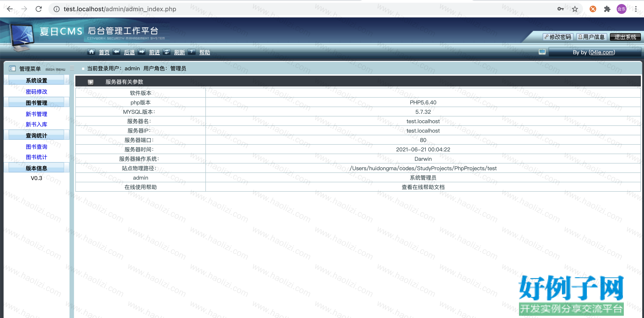The width and height of the screenshot is (644, 318).
Task: Click the refresh icon beside 刷新
Action: pos(167,52)
